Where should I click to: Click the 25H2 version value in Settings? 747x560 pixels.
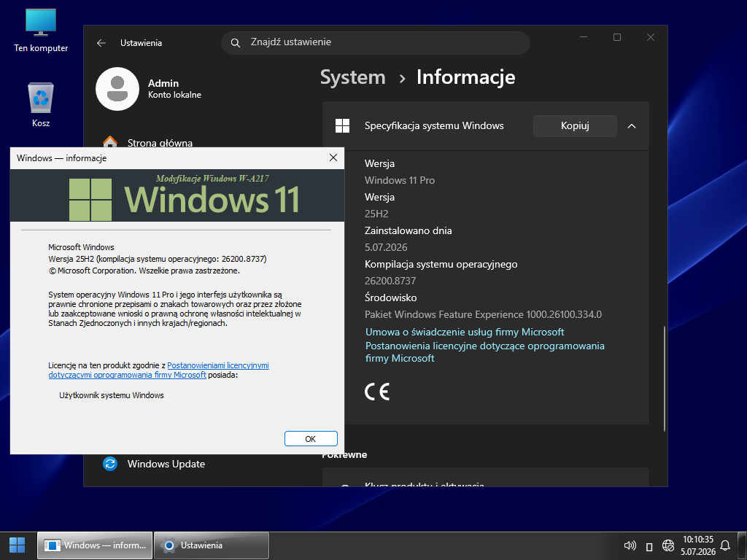[376, 214]
